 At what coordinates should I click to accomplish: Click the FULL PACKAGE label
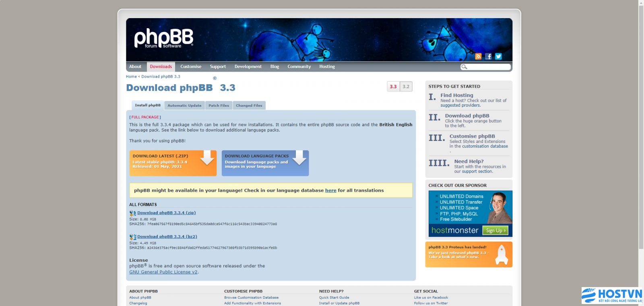tap(145, 117)
